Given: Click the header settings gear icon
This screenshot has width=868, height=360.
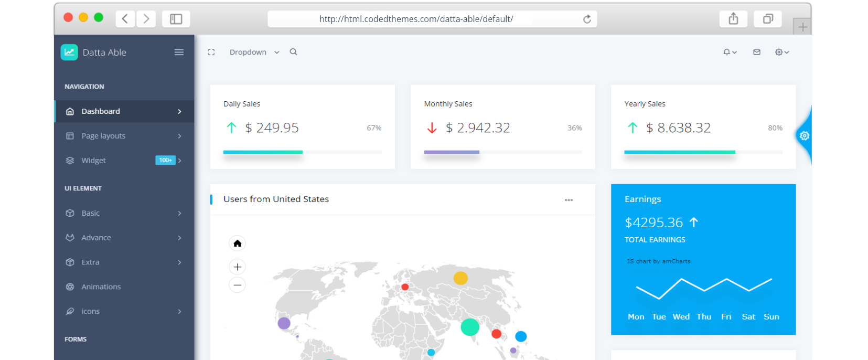Looking at the screenshot, I should coord(781,52).
